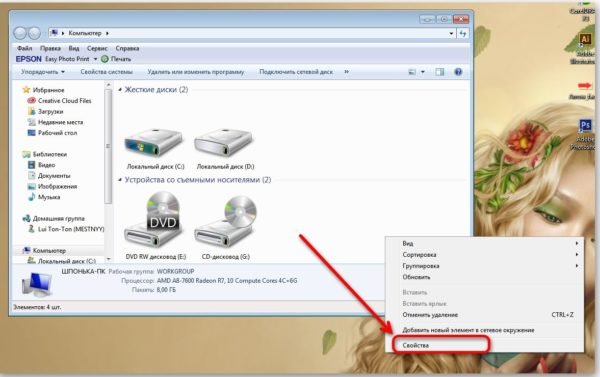This screenshot has width=600, height=377.
Task: Go to Загрузки folder in sidebar
Action: (51, 111)
